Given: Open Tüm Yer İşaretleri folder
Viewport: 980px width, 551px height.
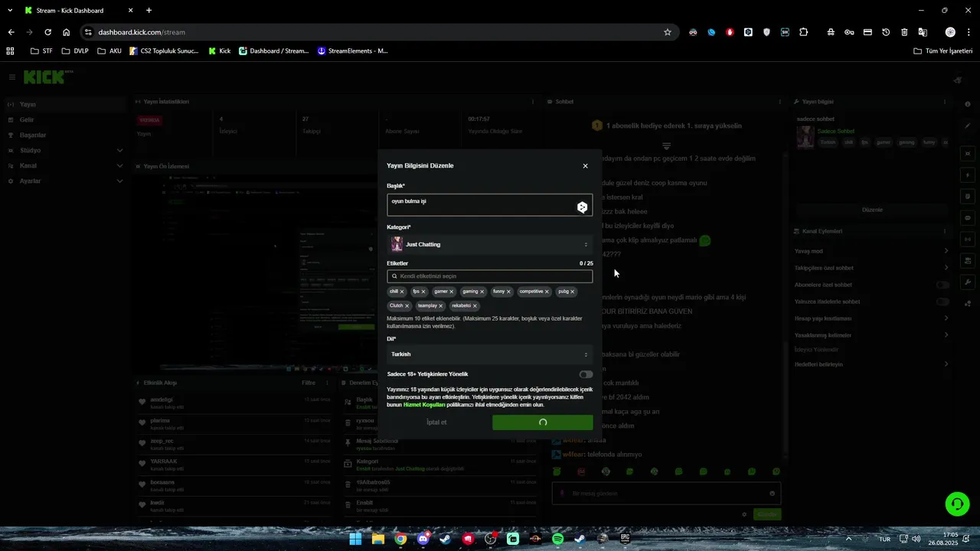Looking at the screenshot, I should [x=943, y=51].
